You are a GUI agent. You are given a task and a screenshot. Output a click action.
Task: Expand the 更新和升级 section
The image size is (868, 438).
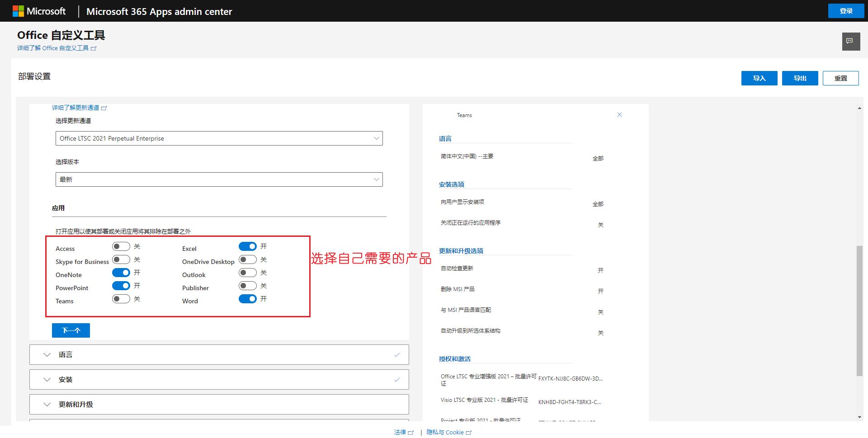point(219,405)
